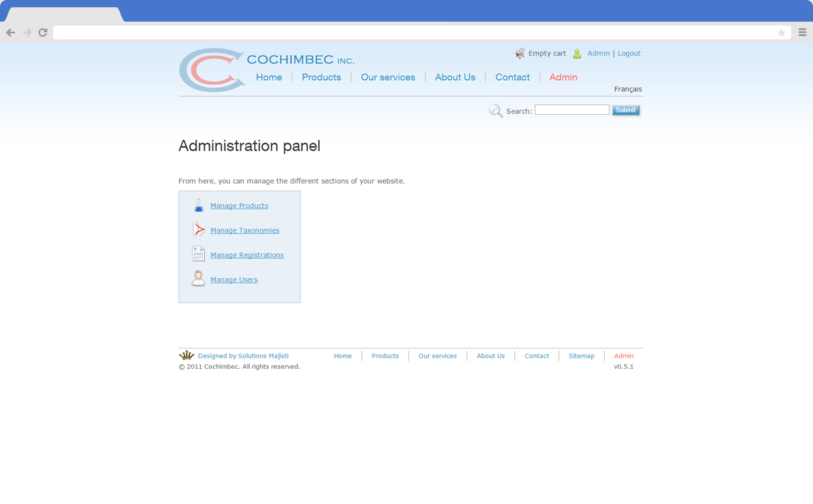Click the Cochimbec logo

pyautogui.click(x=211, y=69)
